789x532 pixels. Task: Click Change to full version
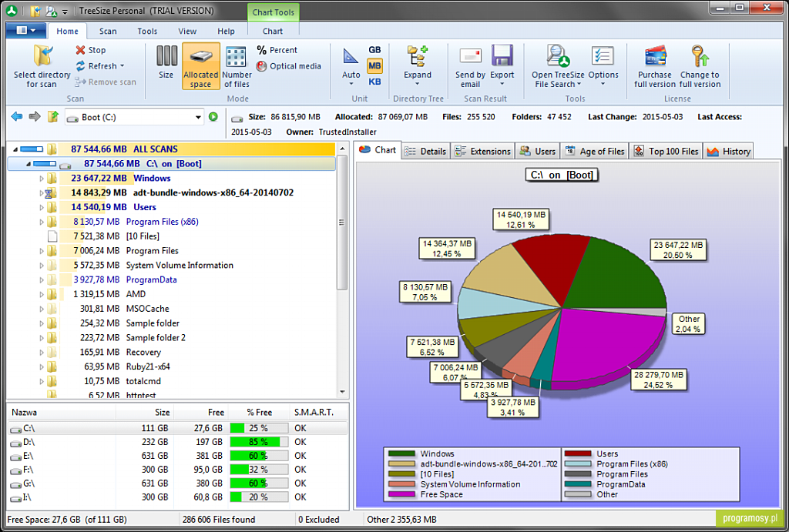point(700,66)
